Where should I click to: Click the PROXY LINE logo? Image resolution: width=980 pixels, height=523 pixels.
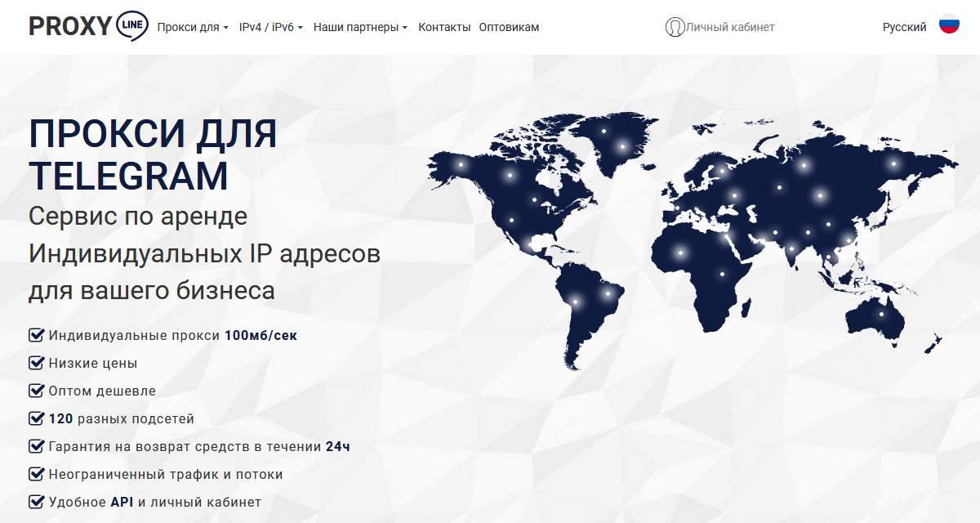click(x=88, y=26)
